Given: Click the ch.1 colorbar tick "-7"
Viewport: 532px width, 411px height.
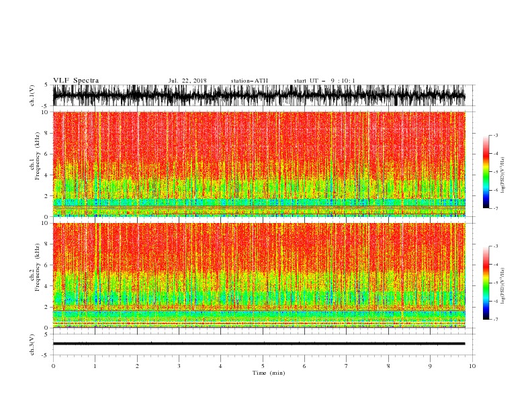Looking at the screenshot, I should [495, 208].
